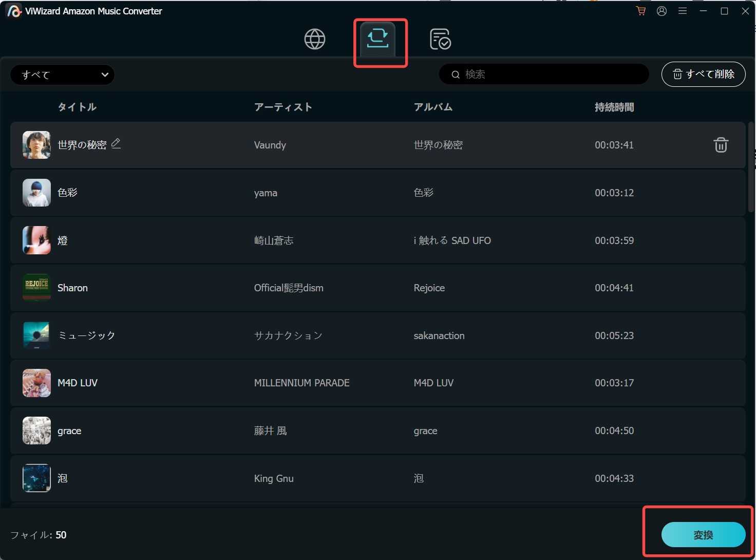Viewport: 756px width, 560px height.
Task: Click artist name 藤井 風
Action: pyautogui.click(x=271, y=431)
